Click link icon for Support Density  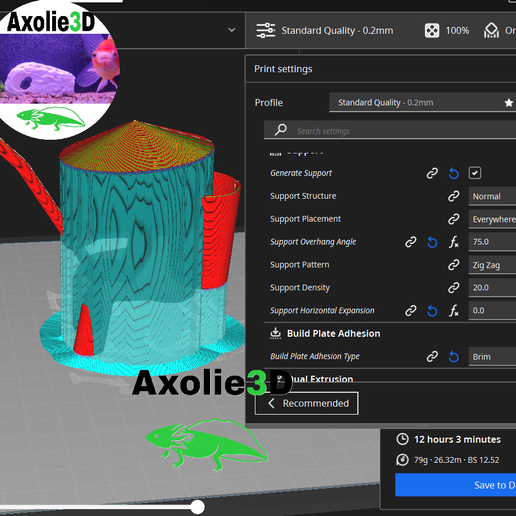pos(454,288)
